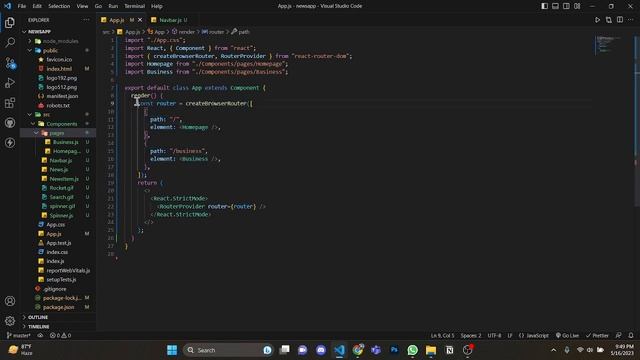Open the Edit menu
The height and width of the screenshot is (360, 640).
point(37,6)
